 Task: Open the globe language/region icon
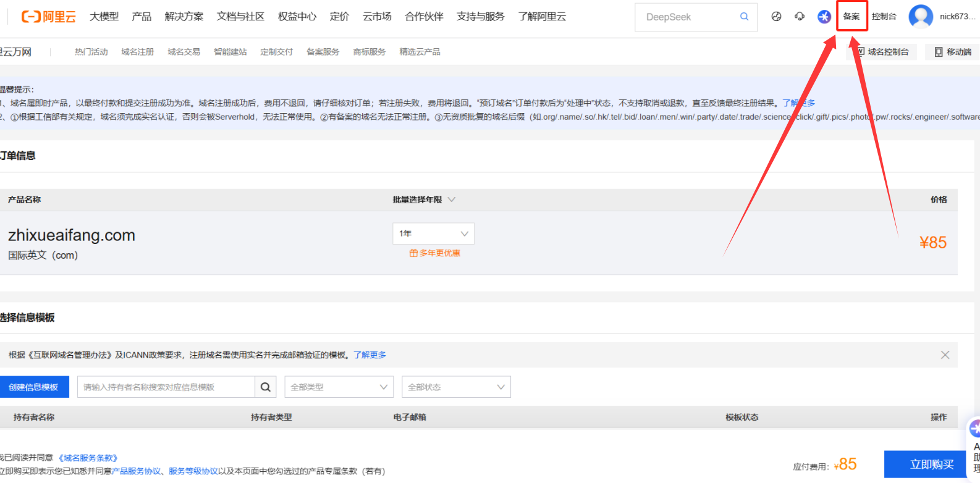776,17
